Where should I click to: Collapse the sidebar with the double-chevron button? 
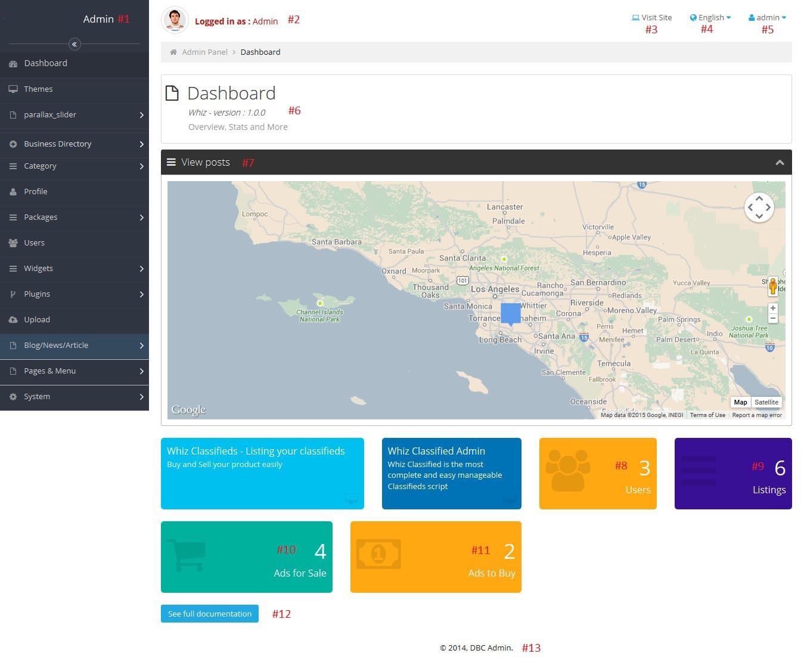[74, 44]
